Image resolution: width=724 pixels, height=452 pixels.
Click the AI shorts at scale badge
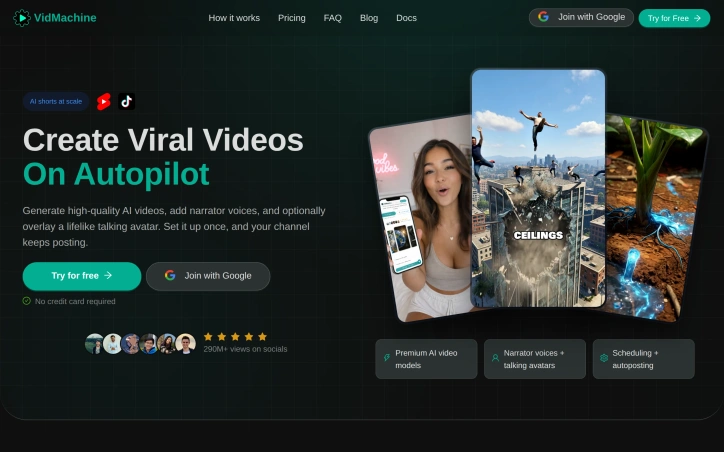click(56, 101)
